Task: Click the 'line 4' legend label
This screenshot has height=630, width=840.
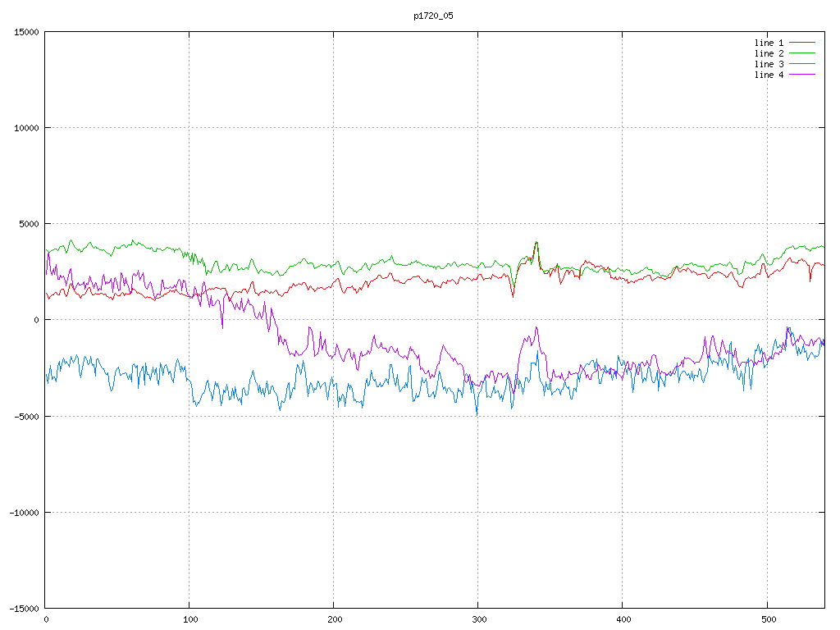Action: 769,75
